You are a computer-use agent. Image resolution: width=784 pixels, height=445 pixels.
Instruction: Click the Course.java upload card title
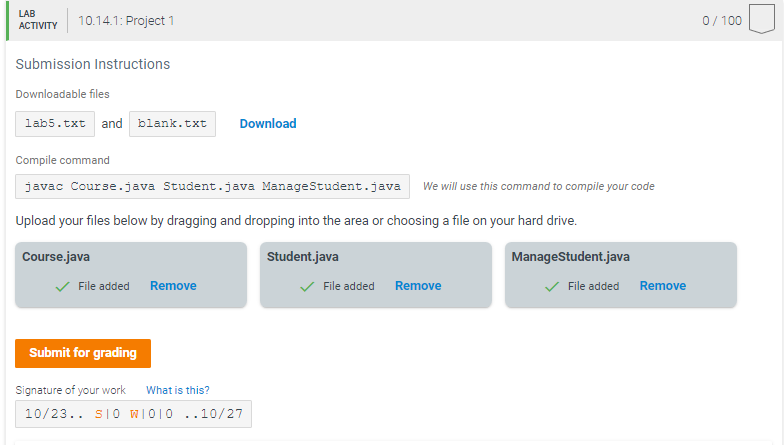coord(56,256)
